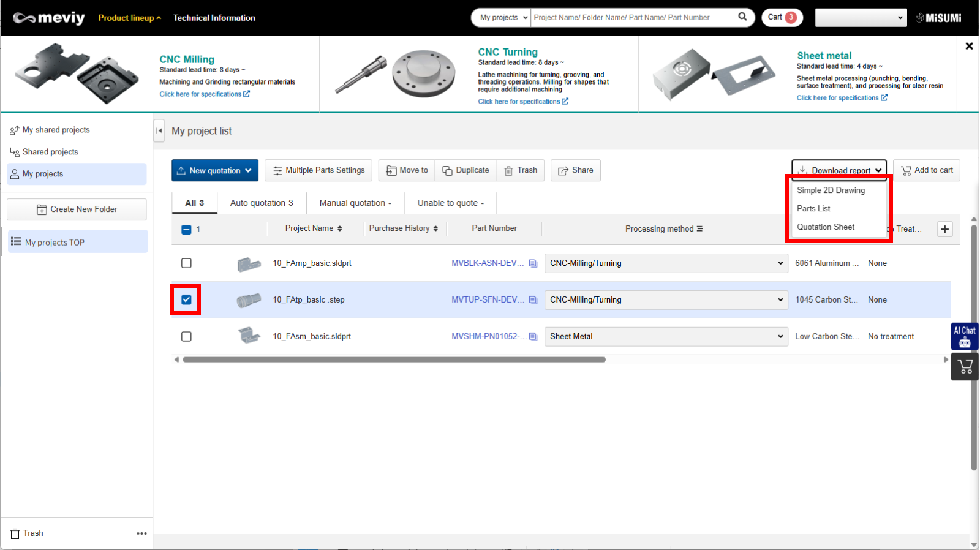Viewport: 980px width, 550px height.
Task: Check the 10_FAmp_basic.sldprt row checkbox
Action: (187, 263)
